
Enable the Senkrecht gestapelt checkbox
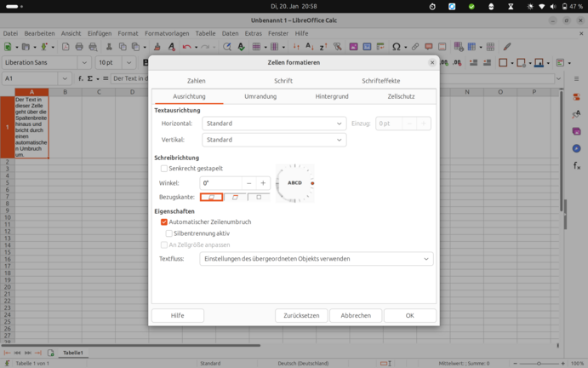pos(164,169)
